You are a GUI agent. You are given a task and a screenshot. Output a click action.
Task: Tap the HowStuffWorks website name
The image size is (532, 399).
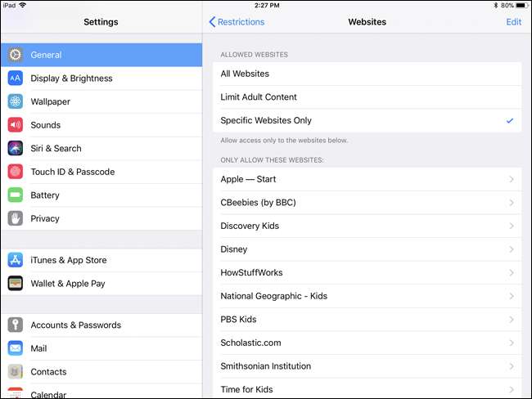point(251,272)
